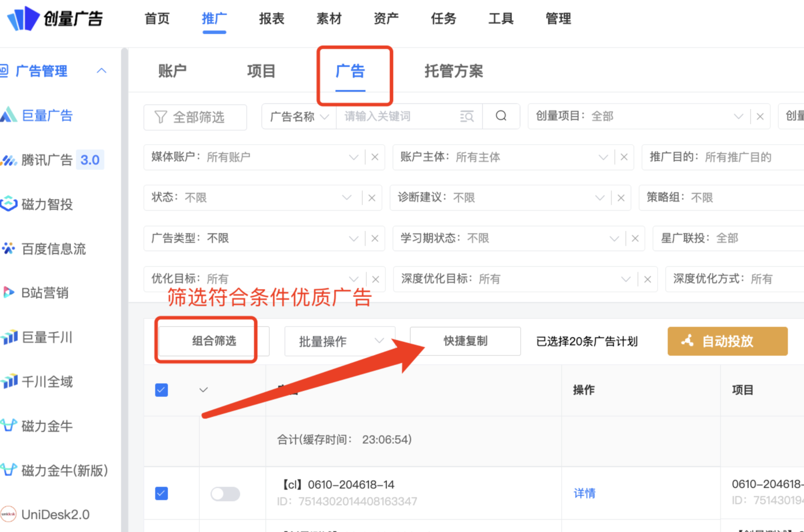This screenshot has width=804, height=532.
Task: Expand selection options arrow beside header checkbox
Action: (x=203, y=390)
